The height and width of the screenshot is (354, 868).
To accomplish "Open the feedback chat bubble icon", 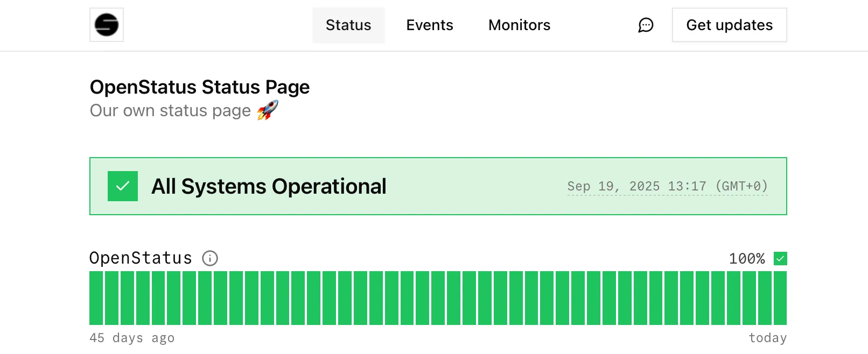I will pos(646,25).
